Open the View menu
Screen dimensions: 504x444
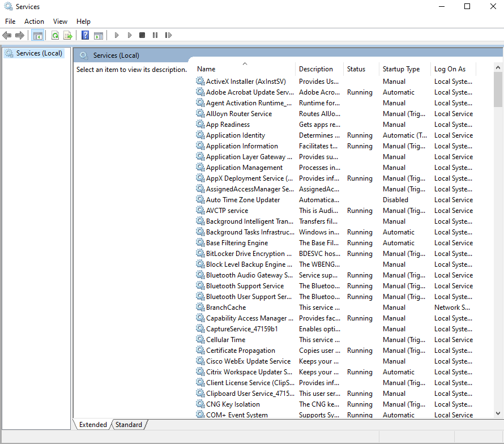pyautogui.click(x=60, y=21)
